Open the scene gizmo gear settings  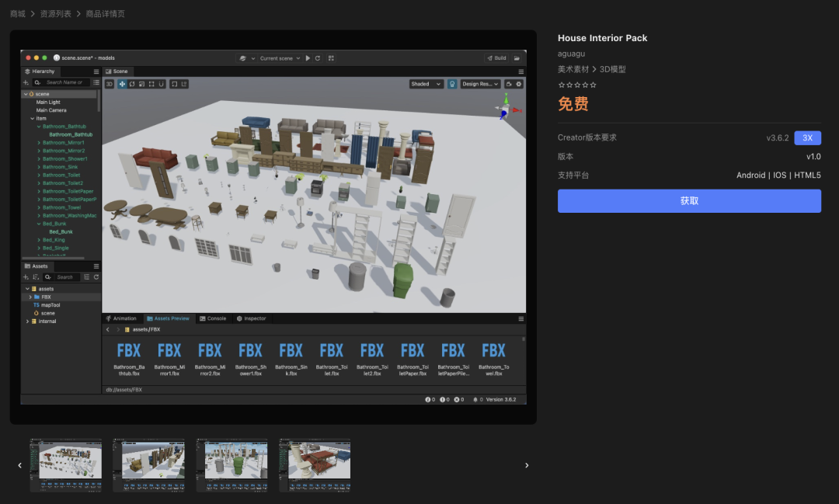[518, 84]
